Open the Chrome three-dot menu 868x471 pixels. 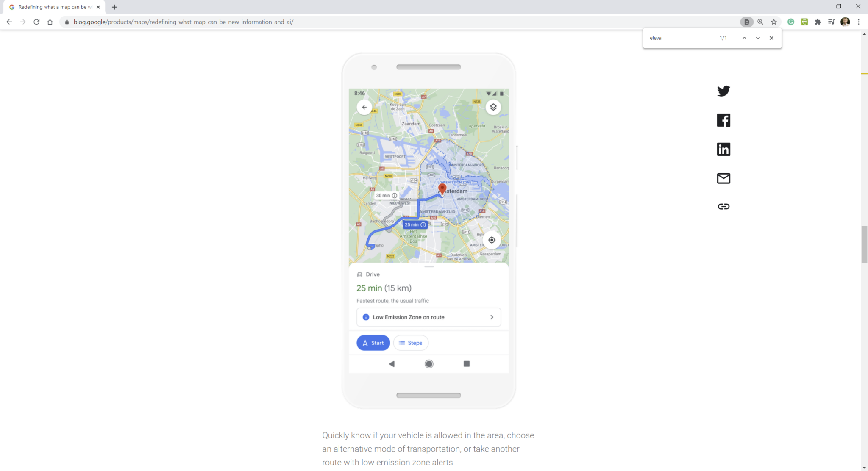click(859, 22)
